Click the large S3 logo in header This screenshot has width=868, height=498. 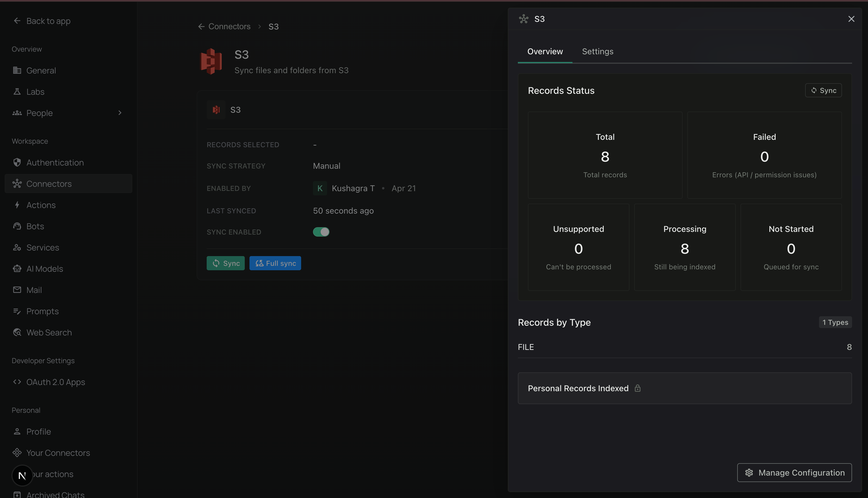tap(211, 61)
